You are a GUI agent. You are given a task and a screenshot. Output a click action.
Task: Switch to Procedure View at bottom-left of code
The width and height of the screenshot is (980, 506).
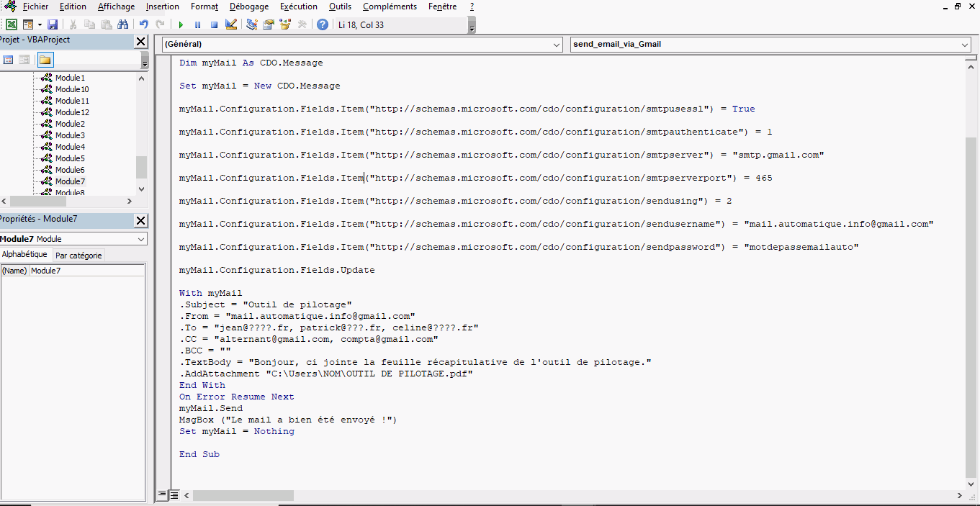pos(163,495)
